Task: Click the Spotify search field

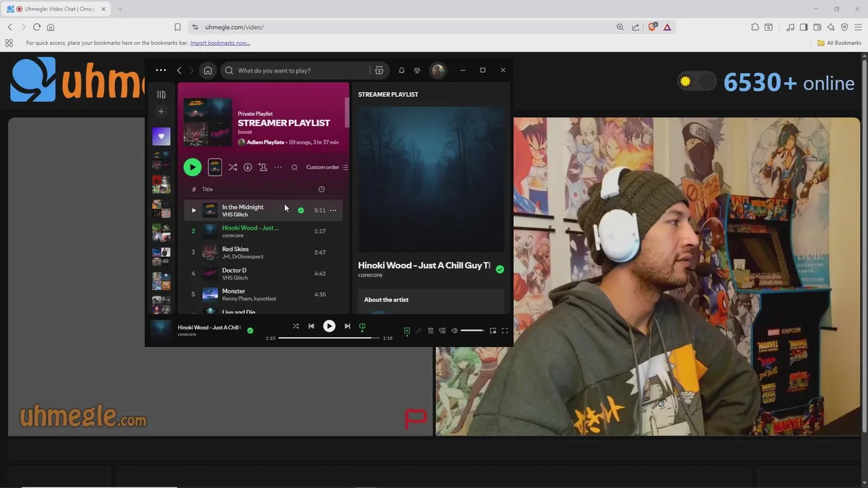Action: [x=295, y=70]
